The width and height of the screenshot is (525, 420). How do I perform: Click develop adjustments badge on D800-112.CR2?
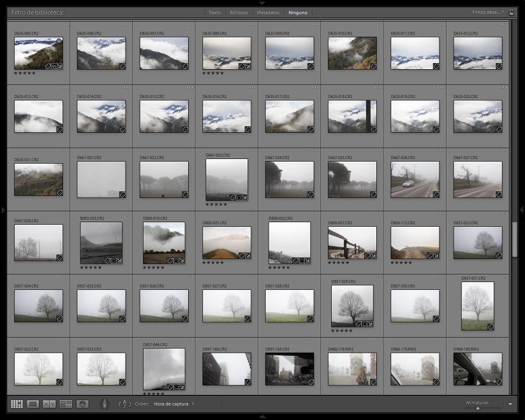(x=436, y=255)
